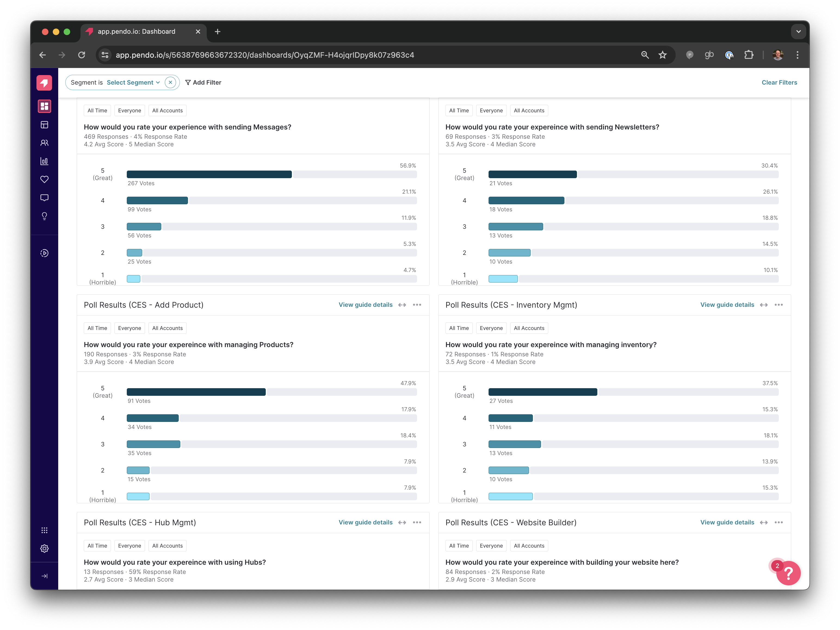Screen dimensions: 840x630
Task: Click Clear Filters link
Action: [779, 82]
